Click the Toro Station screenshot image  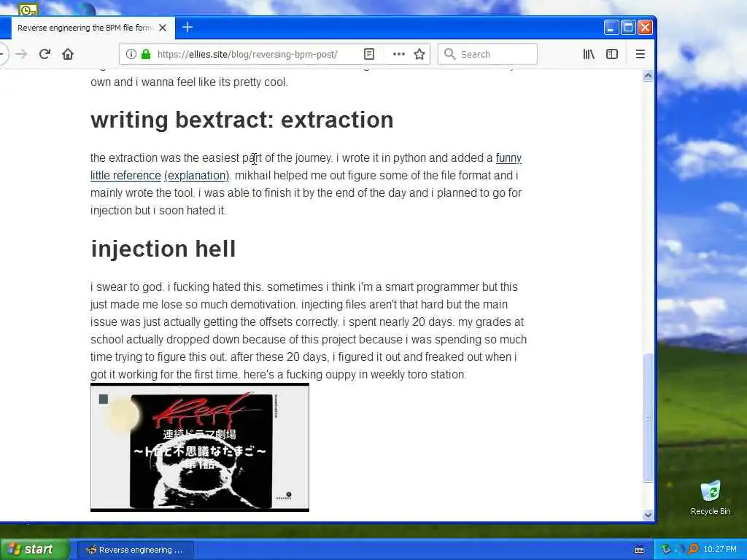tap(200, 447)
